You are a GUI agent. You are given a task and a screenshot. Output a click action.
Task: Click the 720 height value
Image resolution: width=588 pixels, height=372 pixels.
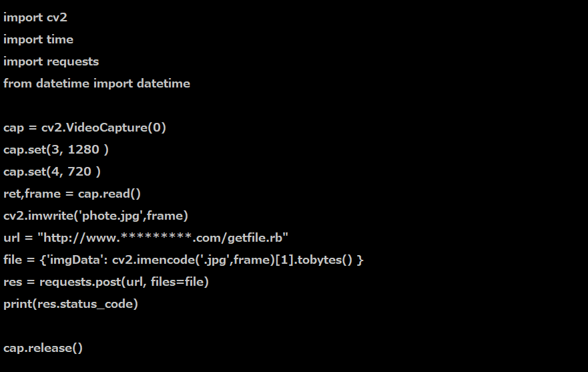(81, 172)
